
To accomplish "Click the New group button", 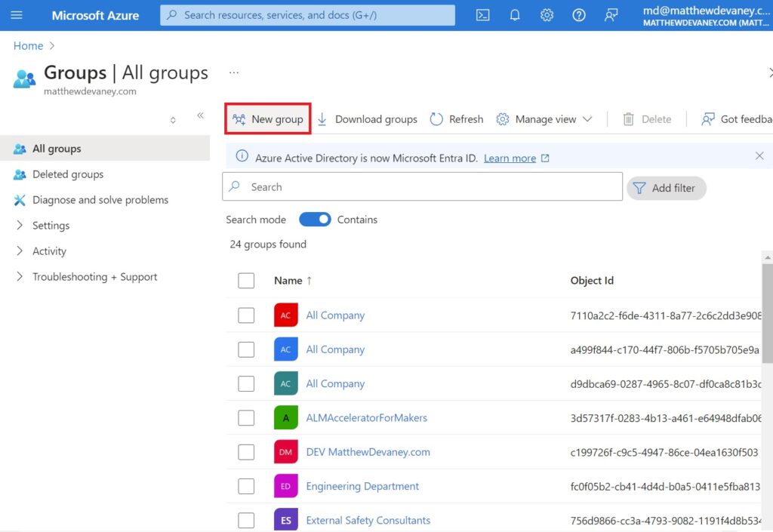I will [268, 118].
